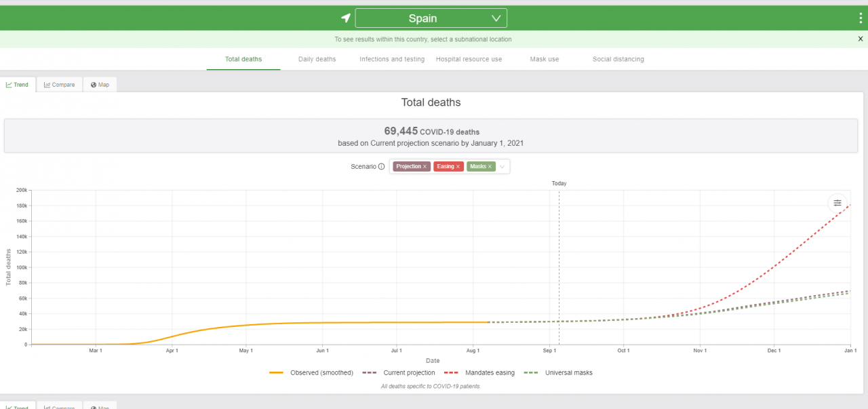Toggle Current projection legend series
Viewport: 868px width, 409px height.
(x=399, y=372)
